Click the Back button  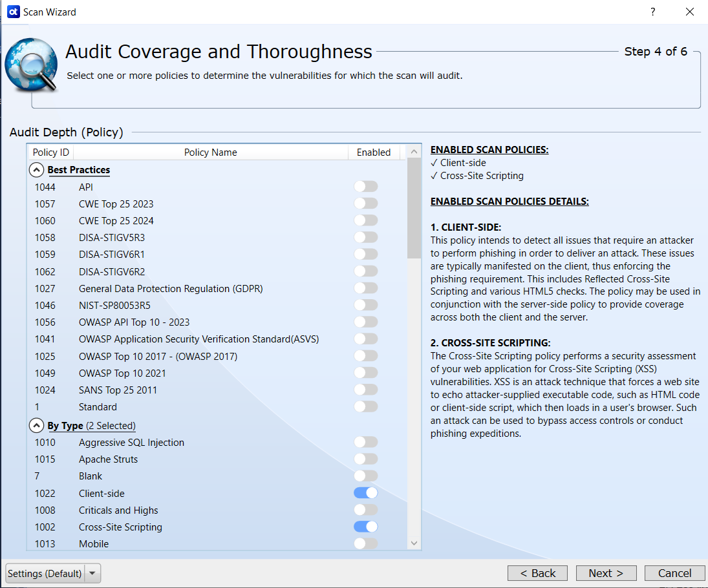[537, 573]
